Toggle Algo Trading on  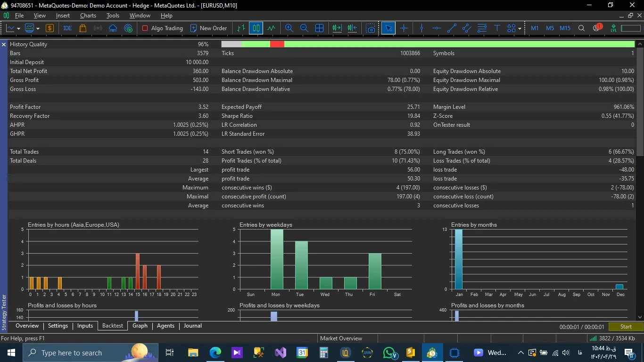point(162,28)
